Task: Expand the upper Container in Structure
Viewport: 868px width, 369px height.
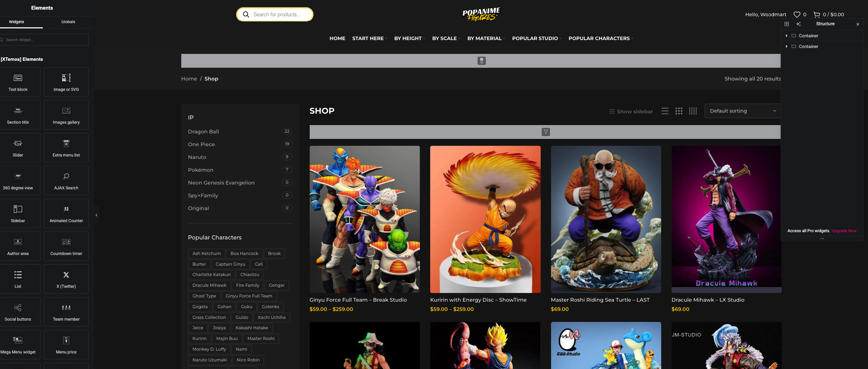Action: coord(787,36)
